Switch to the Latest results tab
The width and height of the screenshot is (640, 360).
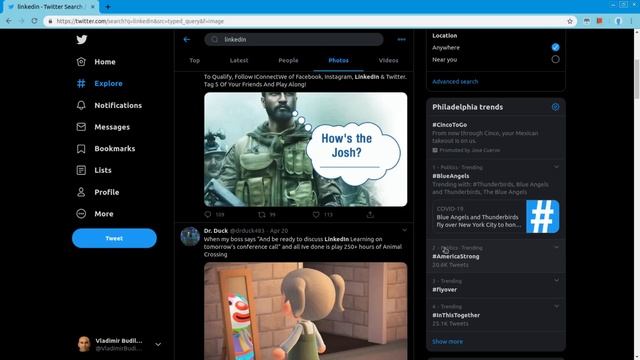[239, 60]
